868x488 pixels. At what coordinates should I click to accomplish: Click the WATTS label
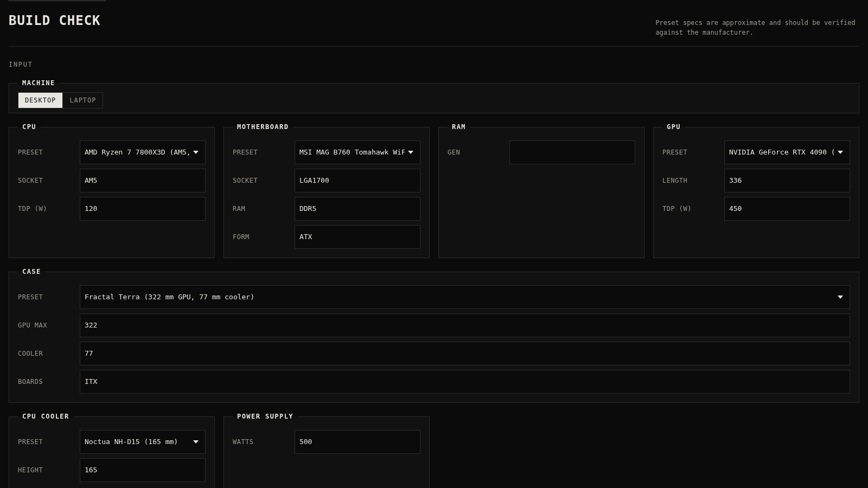pyautogui.click(x=243, y=442)
